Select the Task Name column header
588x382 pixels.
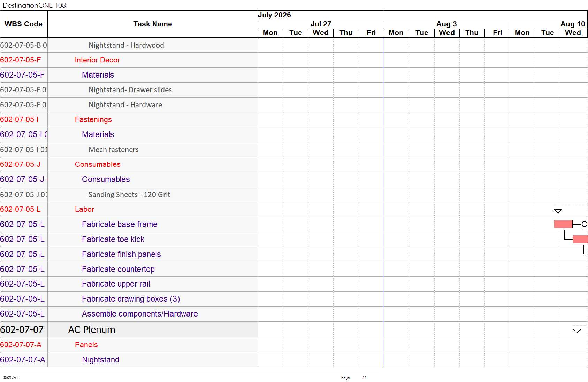click(153, 24)
